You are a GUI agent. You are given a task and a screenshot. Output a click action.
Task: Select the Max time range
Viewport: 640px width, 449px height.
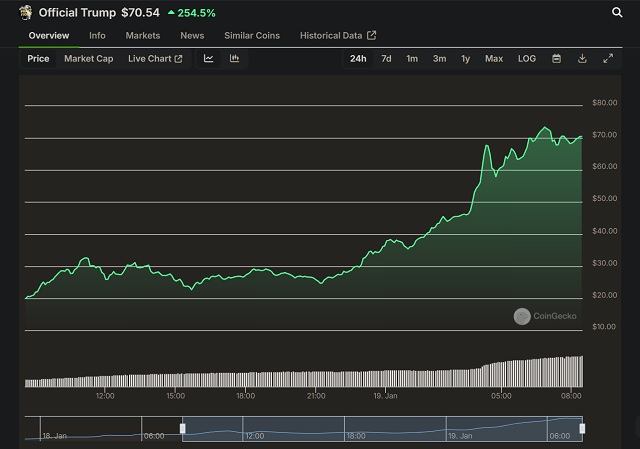494,59
